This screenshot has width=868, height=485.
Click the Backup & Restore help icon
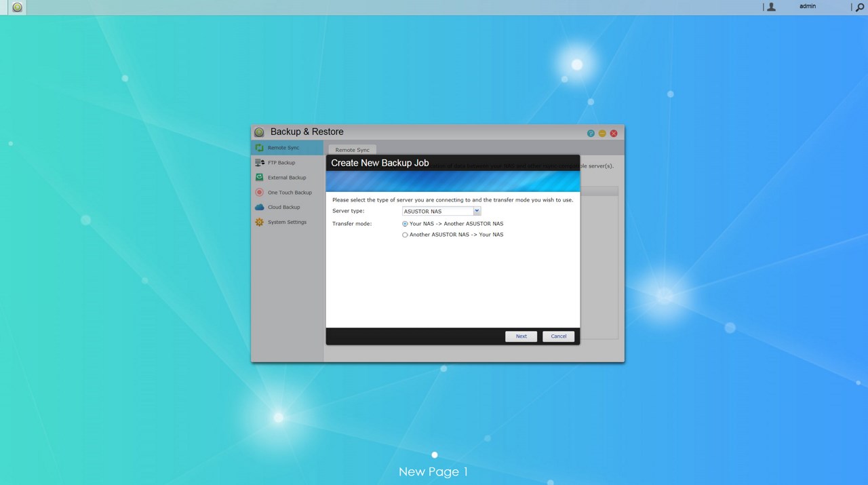tap(591, 133)
